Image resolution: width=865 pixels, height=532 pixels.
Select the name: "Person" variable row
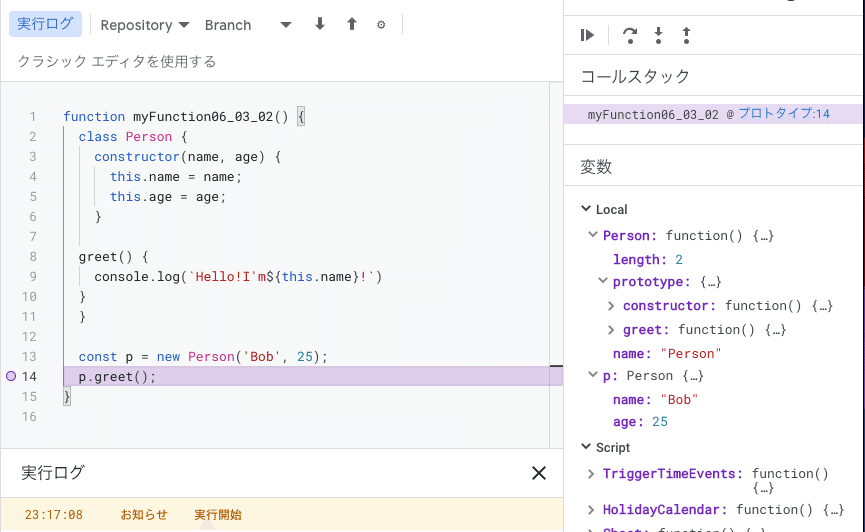[667, 353]
